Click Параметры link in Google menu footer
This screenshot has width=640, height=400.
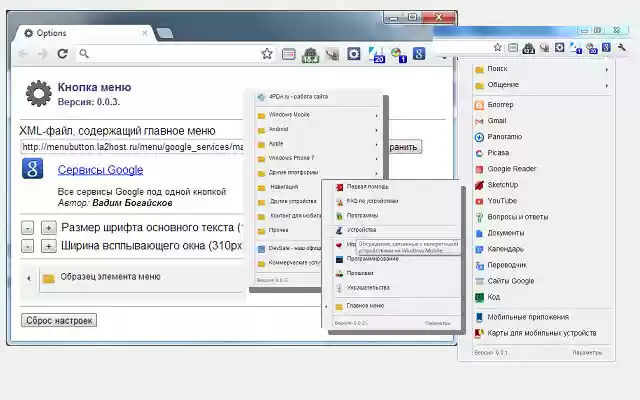tap(587, 353)
